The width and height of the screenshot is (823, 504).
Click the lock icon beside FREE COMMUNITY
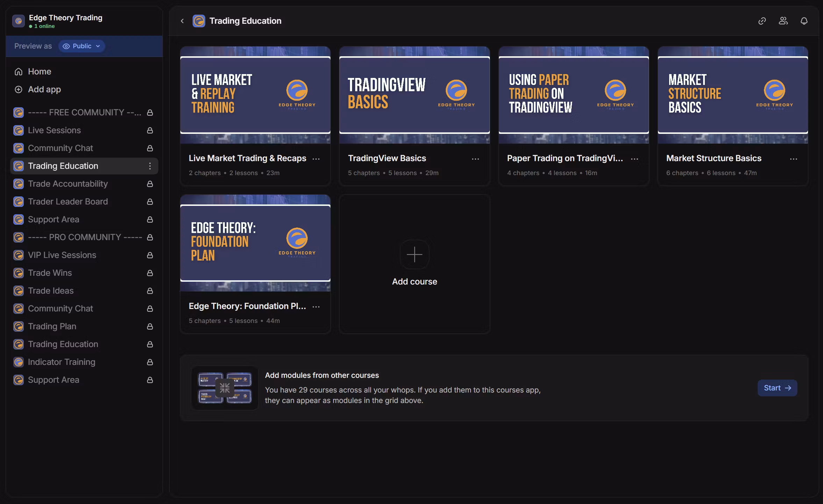pyautogui.click(x=150, y=113)
